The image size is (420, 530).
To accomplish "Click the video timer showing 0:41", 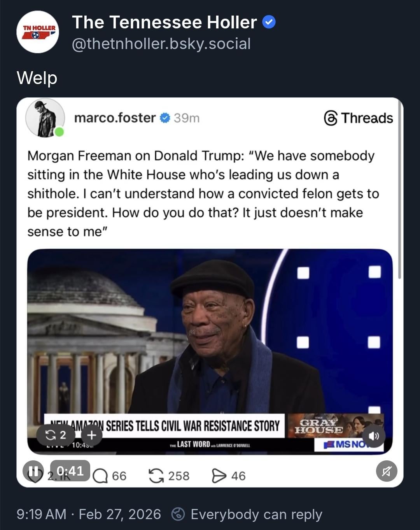I will 70,471.
